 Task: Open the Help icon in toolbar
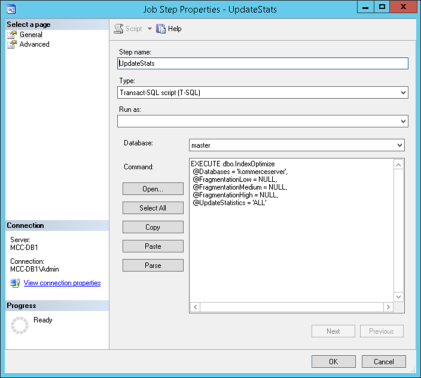161,29
